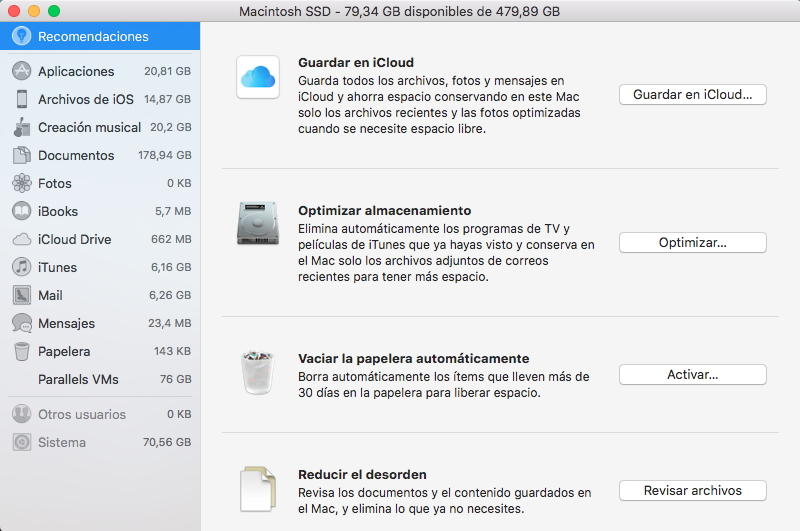
Task: Click the Sistema gear icon
Action: [21, 442]
